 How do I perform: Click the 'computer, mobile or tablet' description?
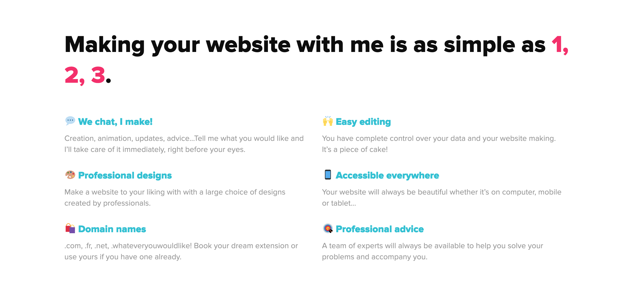(x=441, y=197)
